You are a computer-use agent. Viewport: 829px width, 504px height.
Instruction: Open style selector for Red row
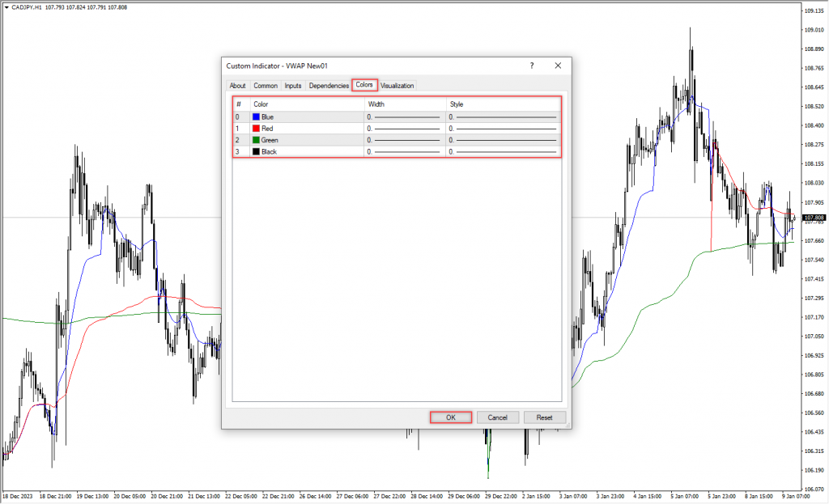(x=504, y=129)
